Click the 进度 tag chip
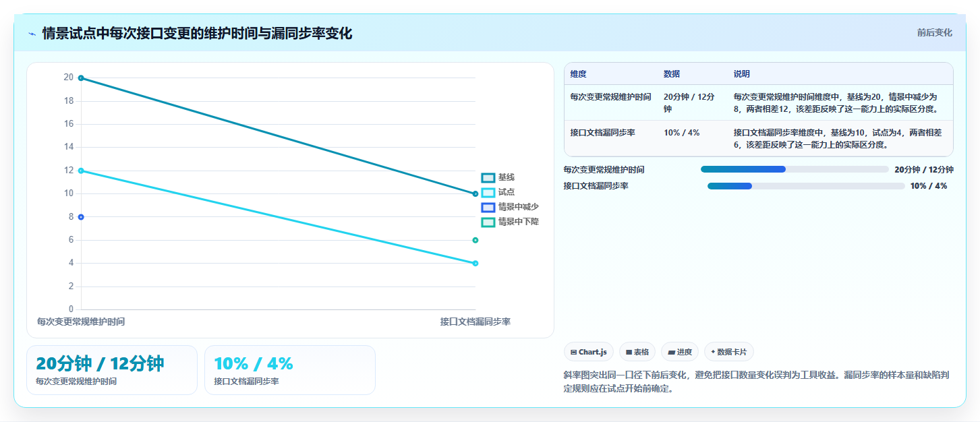This screenshot has height=422, width=980. point(679,352)
